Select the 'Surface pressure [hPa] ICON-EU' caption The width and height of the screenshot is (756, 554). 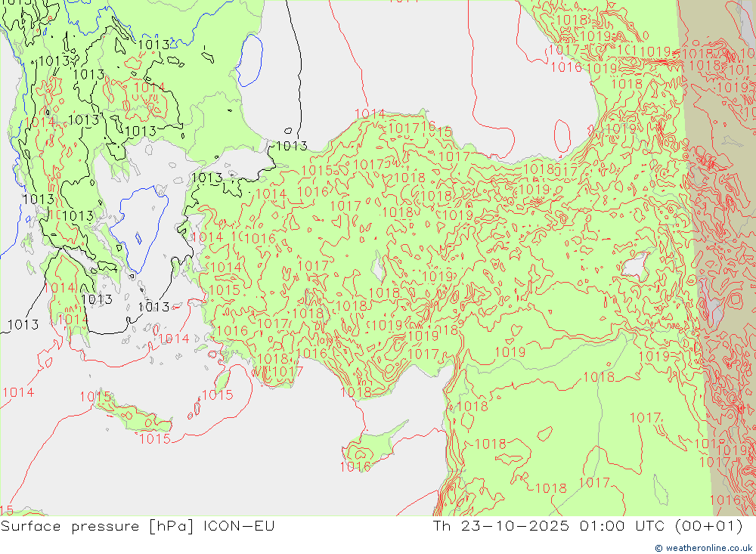point(138,526)
